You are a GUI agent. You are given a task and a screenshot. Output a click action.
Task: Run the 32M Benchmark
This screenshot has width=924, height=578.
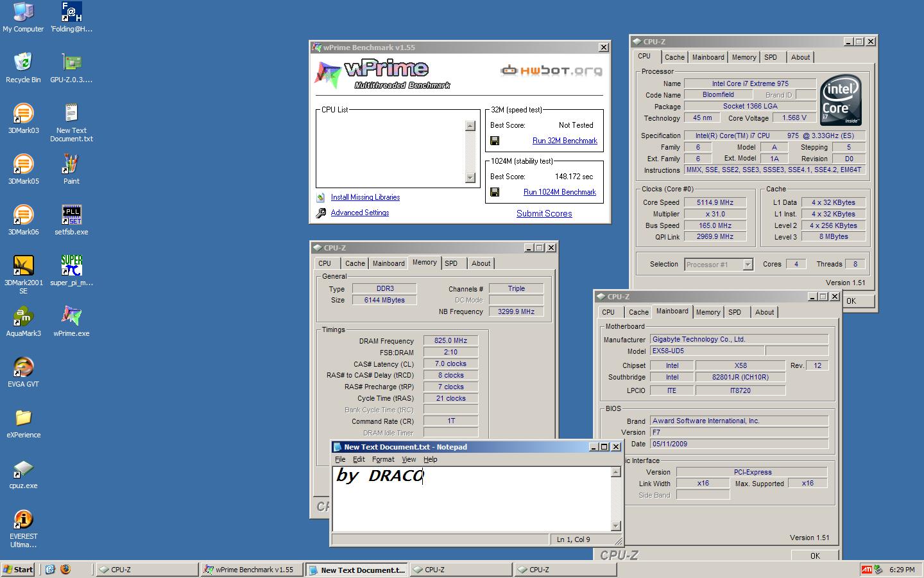pyautogui.click(x=565, y=141)
